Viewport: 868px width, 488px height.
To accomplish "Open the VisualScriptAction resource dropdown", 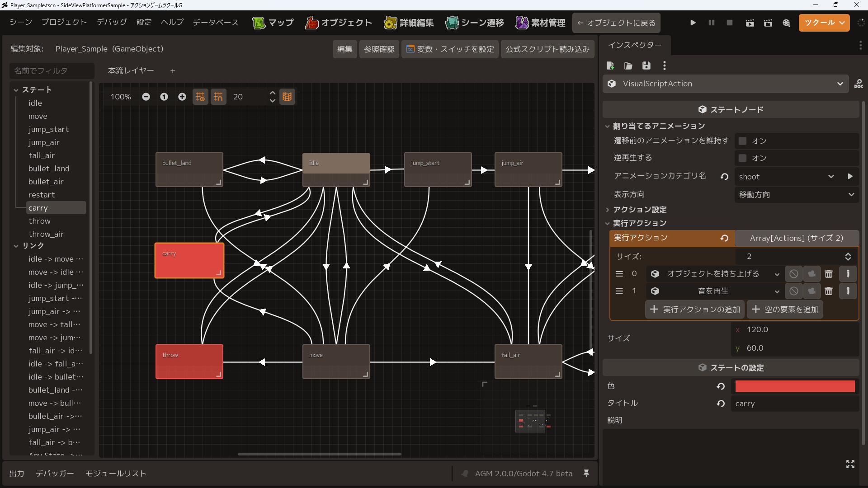I will (726, 84).
